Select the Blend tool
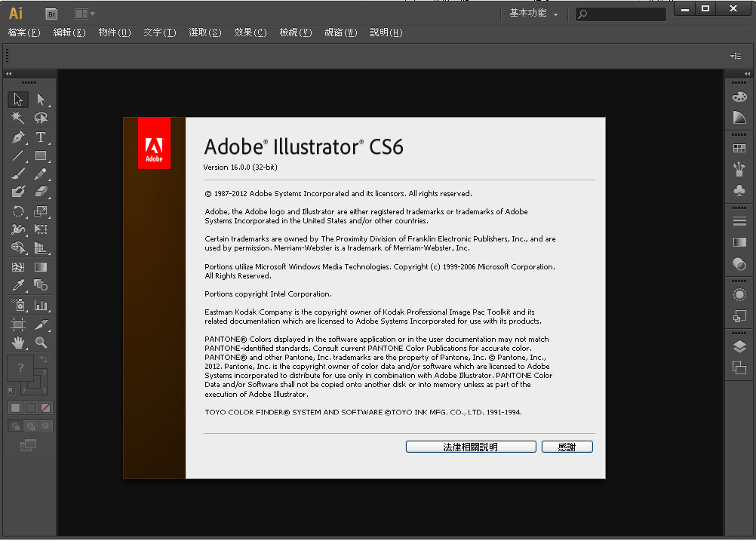Screen dimensions: 756x541 click(41, 285)
